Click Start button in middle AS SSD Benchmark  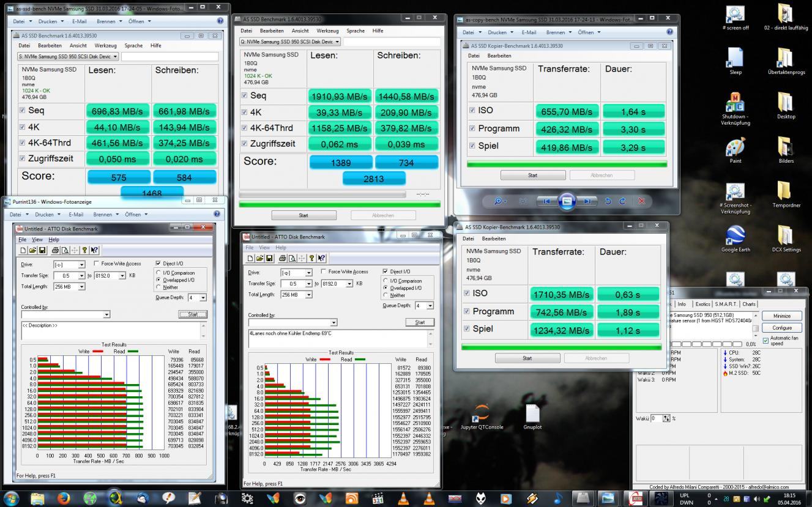(304, 215)
